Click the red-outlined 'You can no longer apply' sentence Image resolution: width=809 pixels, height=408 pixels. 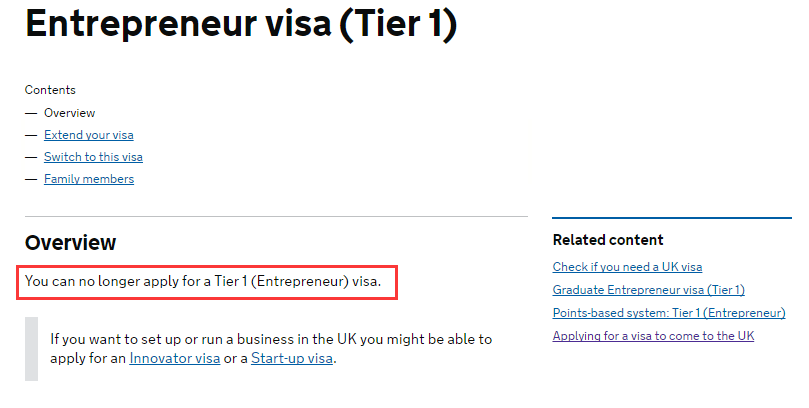click(203, 282)
